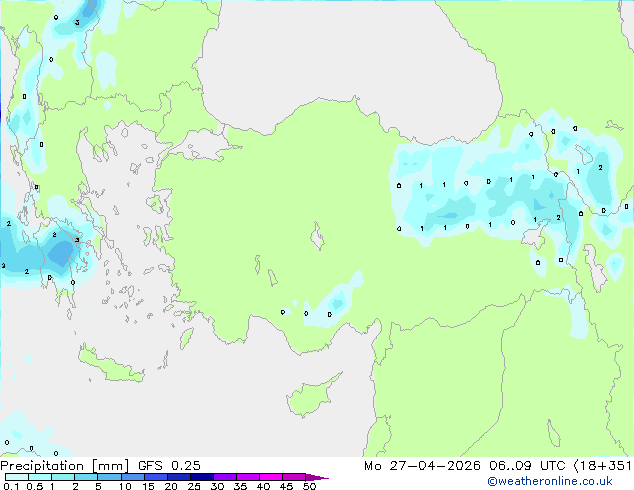The width and height of the screenshot is (634, 490).
Task: Click the darkest blue rain patch over southern Greece
Action: tap(60, 249)
